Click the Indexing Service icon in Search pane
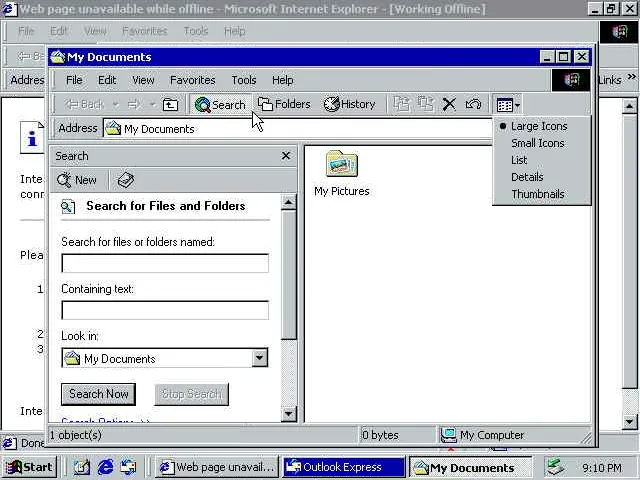The height and width of the screenshot is (480, 640). tap(125, 180)
